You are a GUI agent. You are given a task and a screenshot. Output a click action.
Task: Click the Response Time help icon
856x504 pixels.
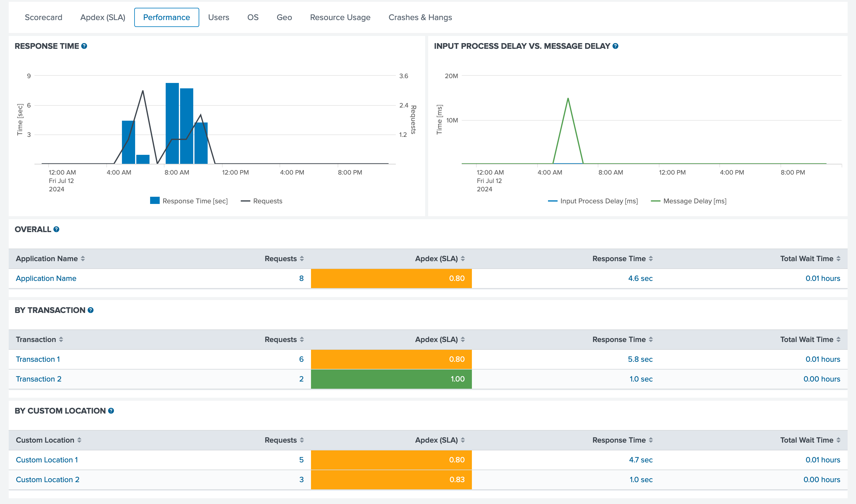(x=84, y=46)
